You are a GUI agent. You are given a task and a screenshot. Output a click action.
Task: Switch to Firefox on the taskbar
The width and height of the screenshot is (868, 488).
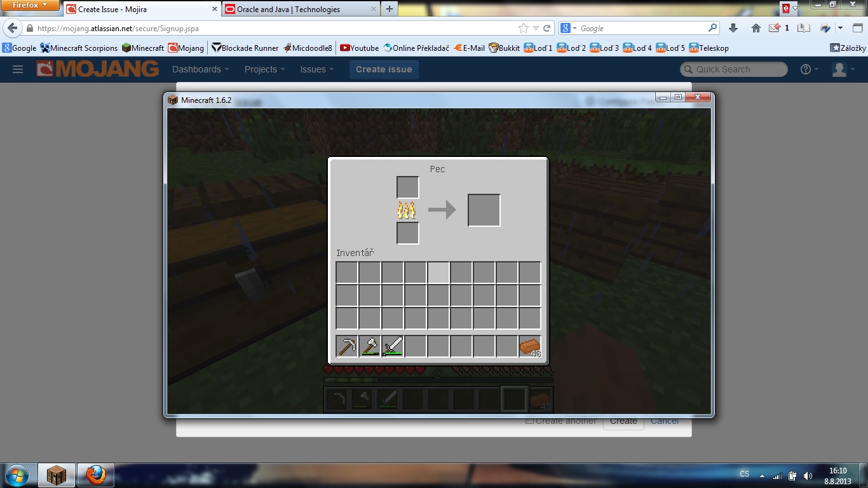coord(96,475)
